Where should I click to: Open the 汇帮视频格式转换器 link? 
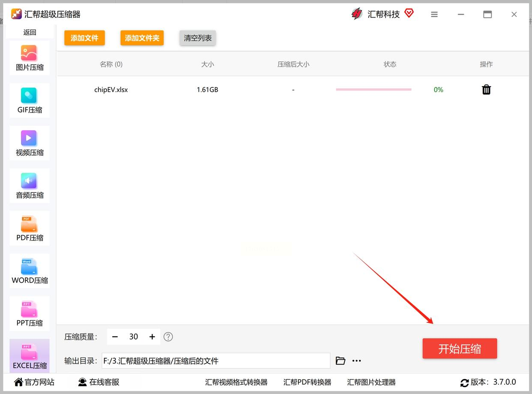(236, 382)
